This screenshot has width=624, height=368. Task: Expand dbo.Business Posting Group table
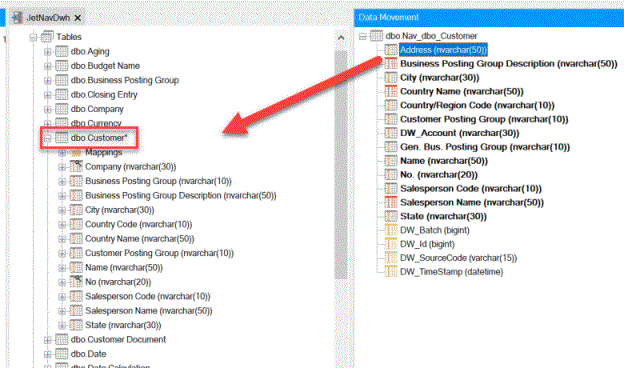coord(48,80)
